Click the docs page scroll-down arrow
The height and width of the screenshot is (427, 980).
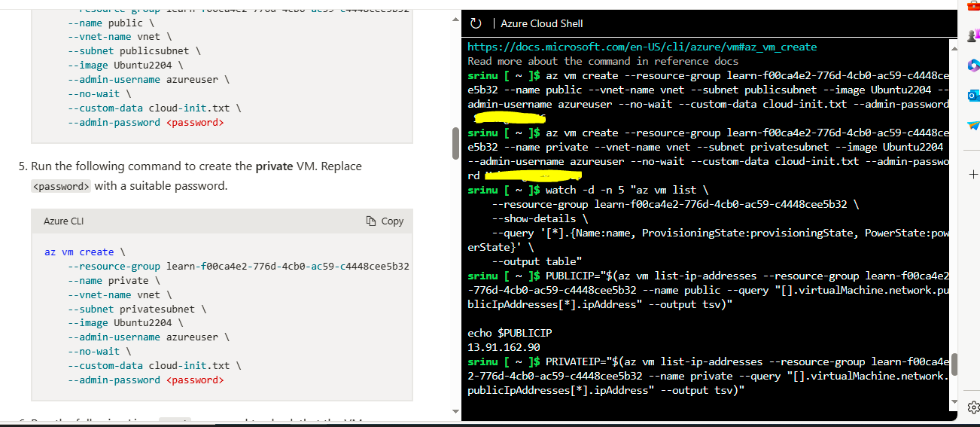[x=455, y=412]
